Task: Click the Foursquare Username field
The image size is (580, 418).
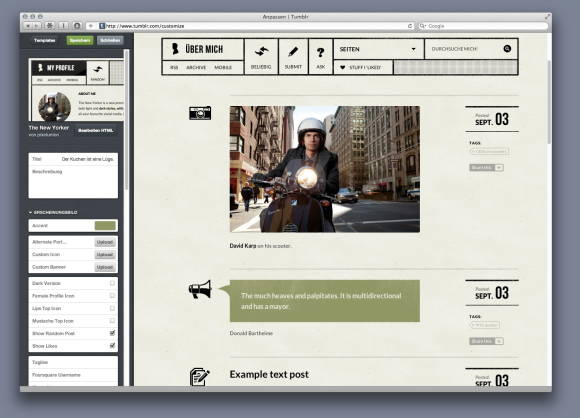Action: pyautogui.click(x=73, y=375)
